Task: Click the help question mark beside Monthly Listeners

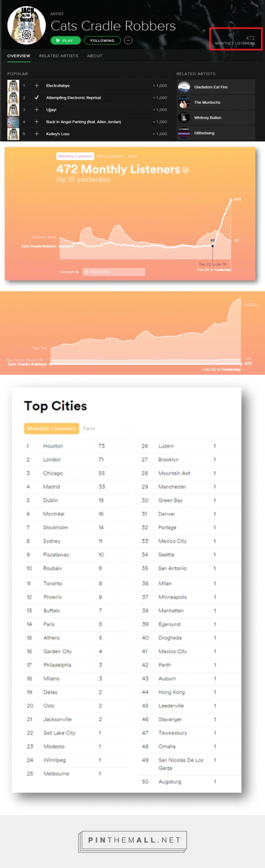Action: (185, 170)
